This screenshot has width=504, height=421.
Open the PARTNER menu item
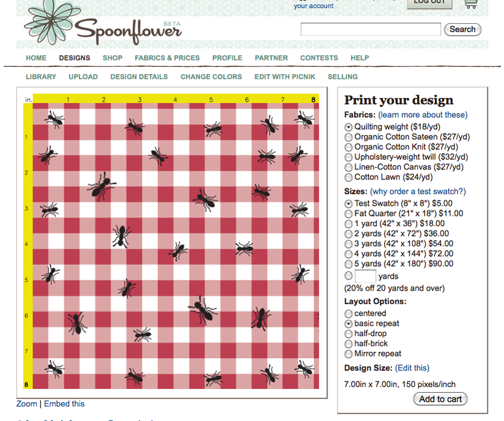click(x=272, y=58)
